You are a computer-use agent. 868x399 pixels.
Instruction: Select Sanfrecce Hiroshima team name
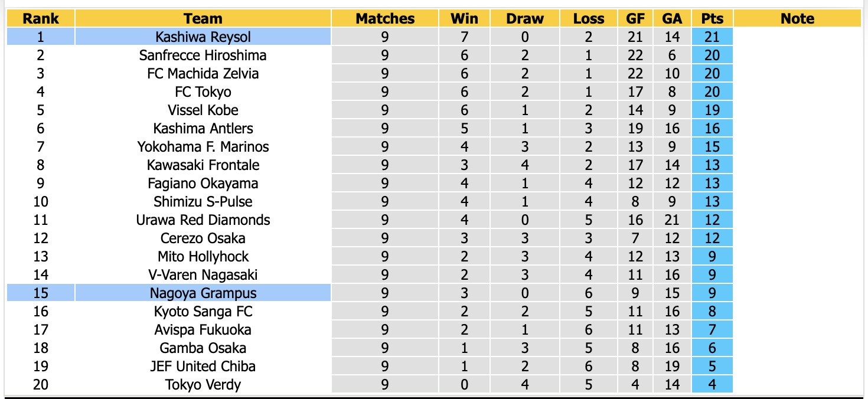[x=203, y=55]
